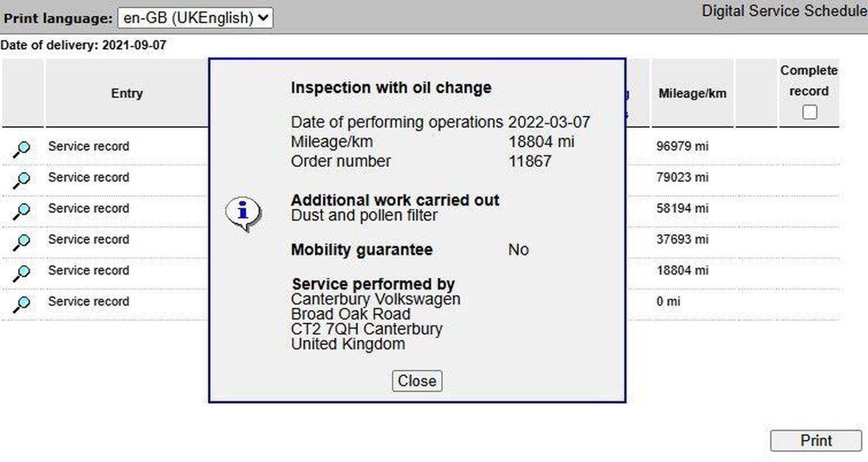Click the Print button
868x462 pixels.
point(816,441)
